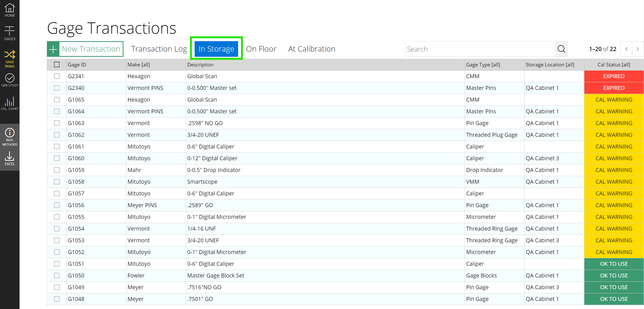Click the EXPIRED status for G2341
644x309 pixels.
(614, 76)
